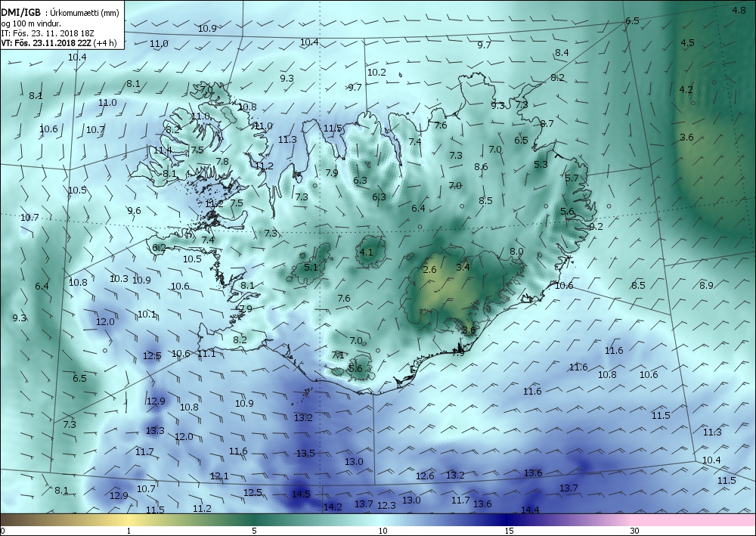Click the 10 label on the color scale
This screenshot has width=756, height=536.
click(x=383, y=531)
